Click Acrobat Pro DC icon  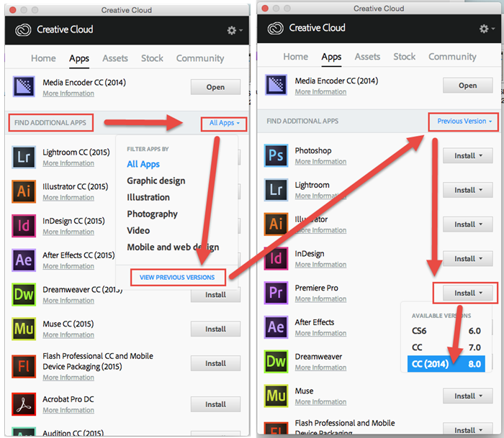[x=24, y=404]
